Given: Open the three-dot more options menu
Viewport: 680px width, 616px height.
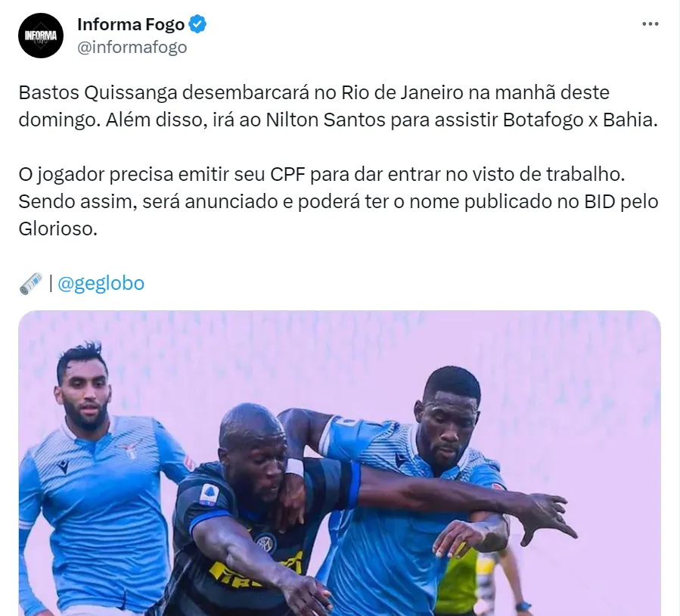Looking at the screenshot, I should pyautogui.click(x=650, y=24).
